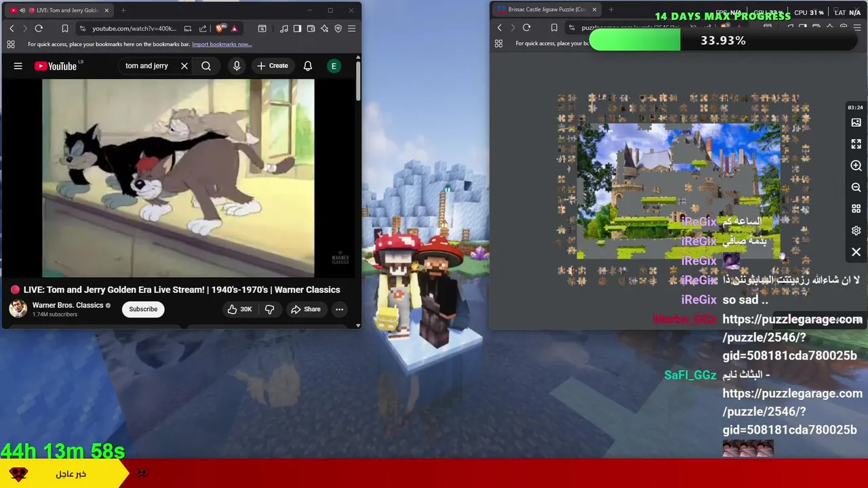The image size is (868, 488).
Task: Go back in the YouTube browser window
Action: [12, 28]
